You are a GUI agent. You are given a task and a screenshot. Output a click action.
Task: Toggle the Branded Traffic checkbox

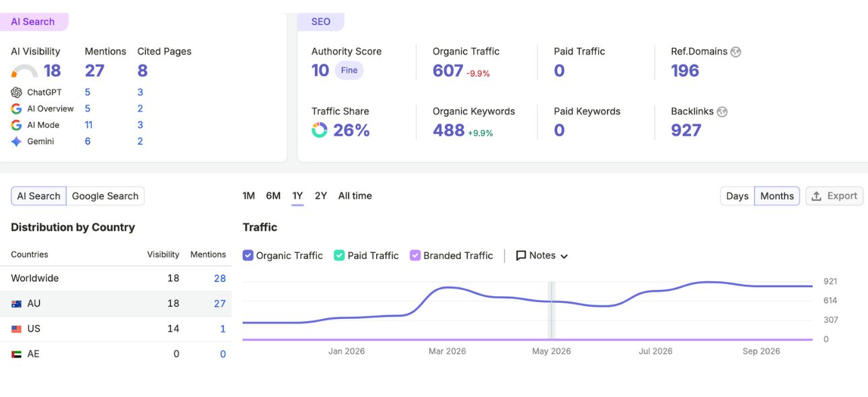pyautogui.click(x=415, y=256)
